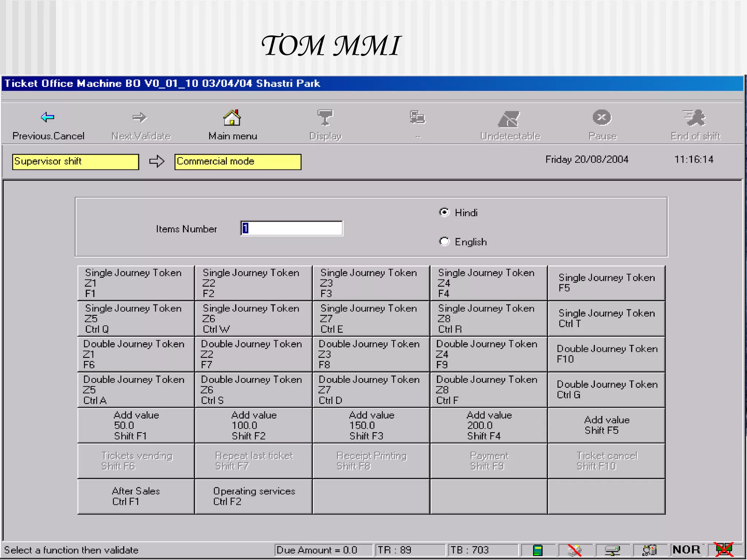Image resolution: width=747 pixels, height=560 pixels.
Task: Select the English language option
Action: tap(444, 241)
